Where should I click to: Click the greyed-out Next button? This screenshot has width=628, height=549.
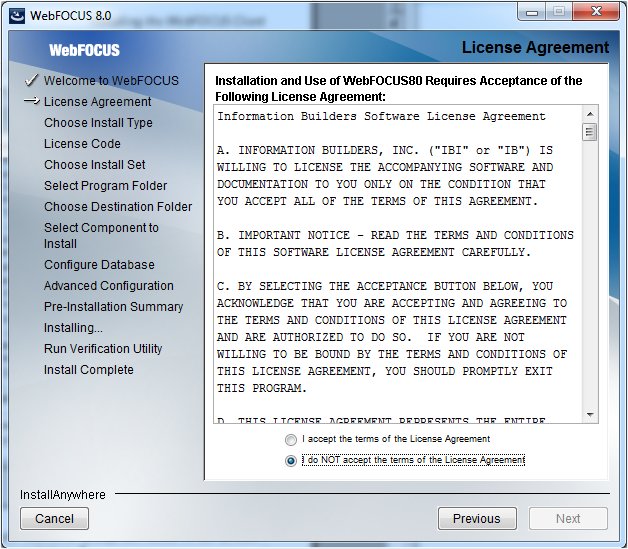click(568, 519)
